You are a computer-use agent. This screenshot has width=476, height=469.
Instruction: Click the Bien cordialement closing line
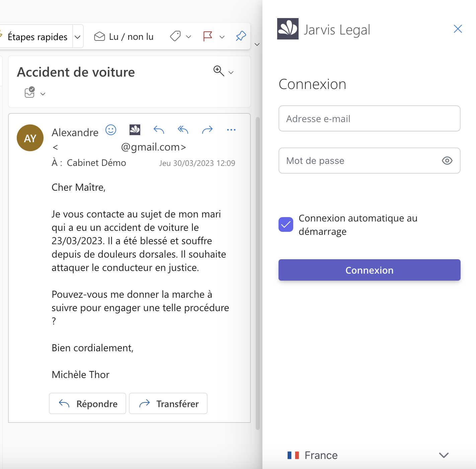(93, 348)
